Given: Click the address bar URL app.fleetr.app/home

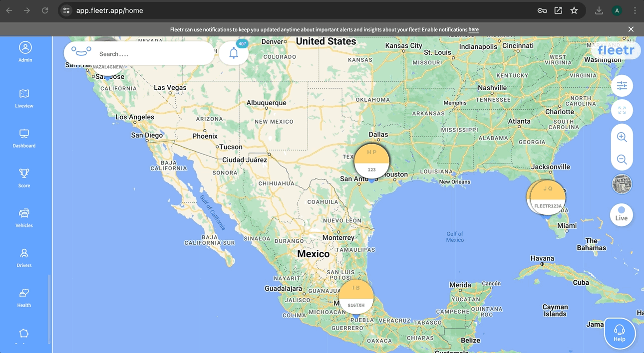Looking at the screenshot, I should (110, 10).
